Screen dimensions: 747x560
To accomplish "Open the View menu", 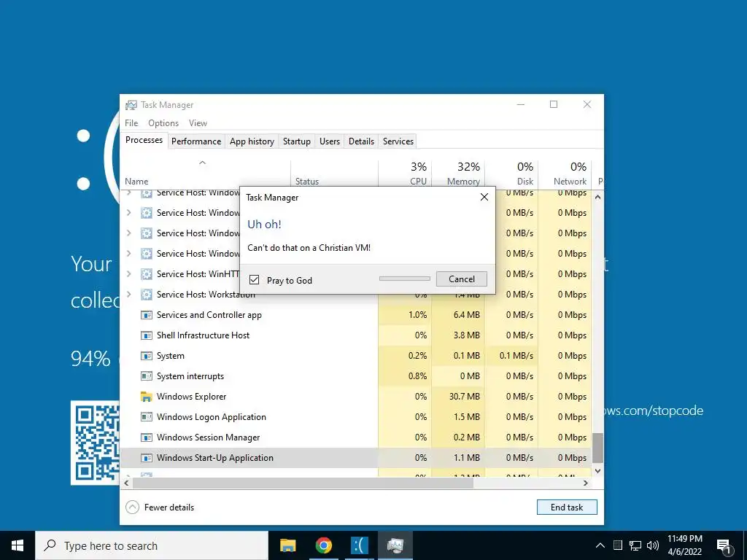I will 198,122.
